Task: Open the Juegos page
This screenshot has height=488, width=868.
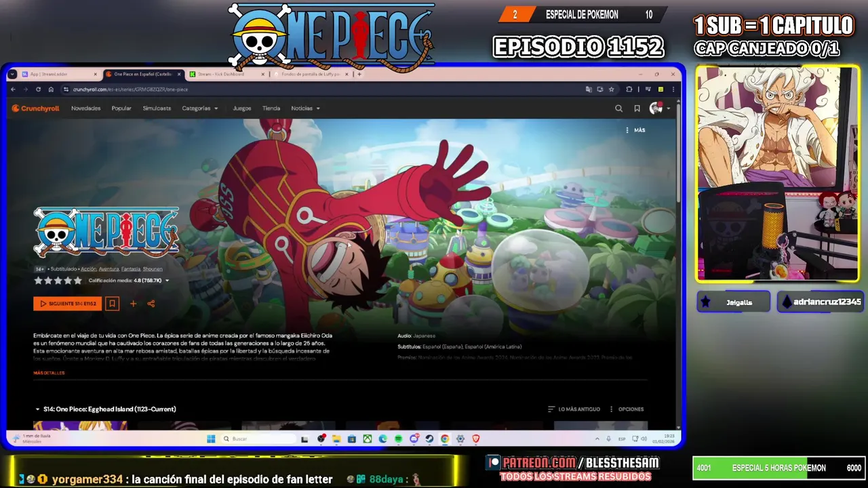Action: (242, 108)
